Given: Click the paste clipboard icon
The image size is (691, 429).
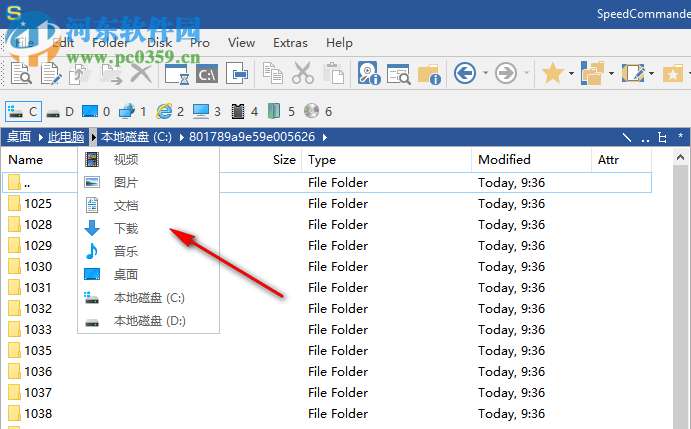Looking at the screenshot, I should pos(333,73).
